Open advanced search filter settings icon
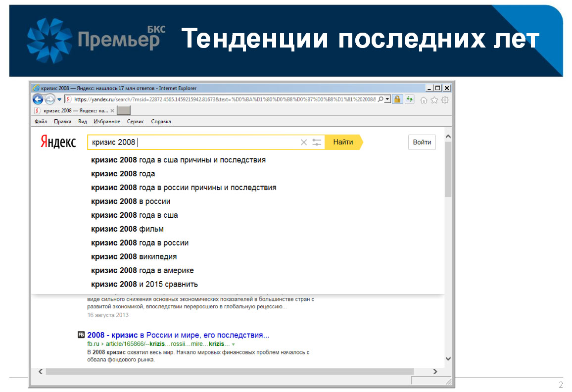Screen dimensions: 572x392 click(x=317, y=143)
